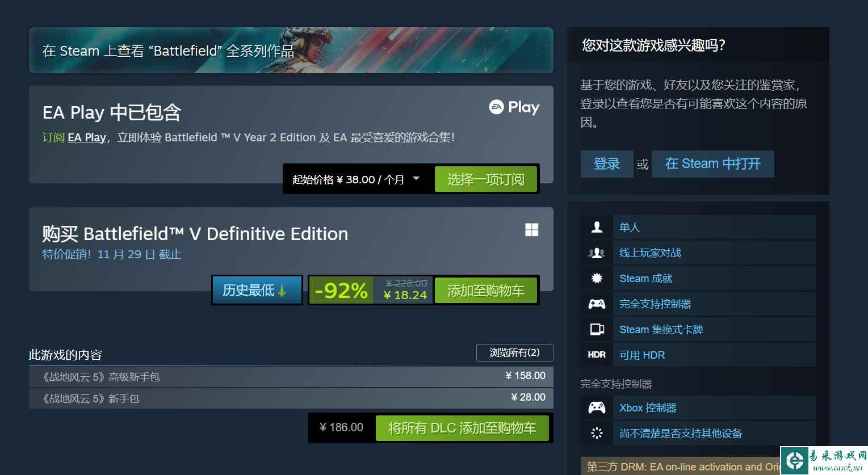Click the full controller support gamepad icon
868x475 pixels.
(x=597, y=304)
